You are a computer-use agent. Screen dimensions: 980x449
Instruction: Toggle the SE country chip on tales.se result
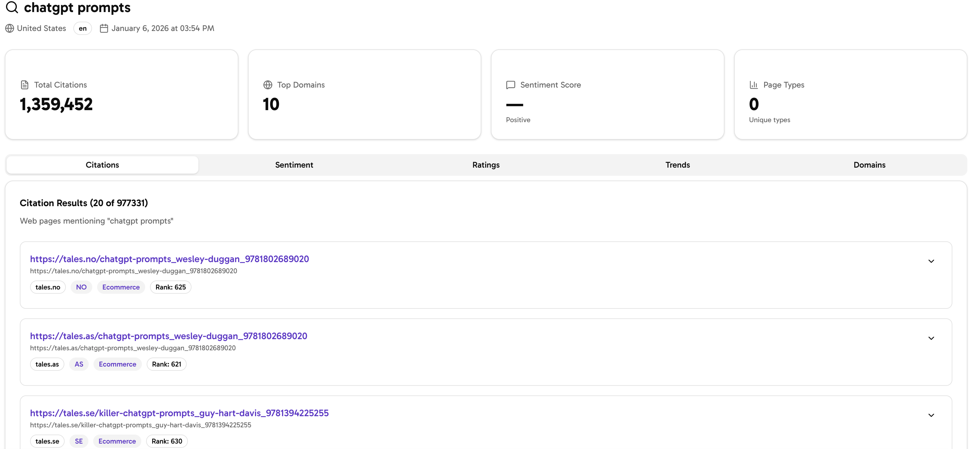pos(79,441)
